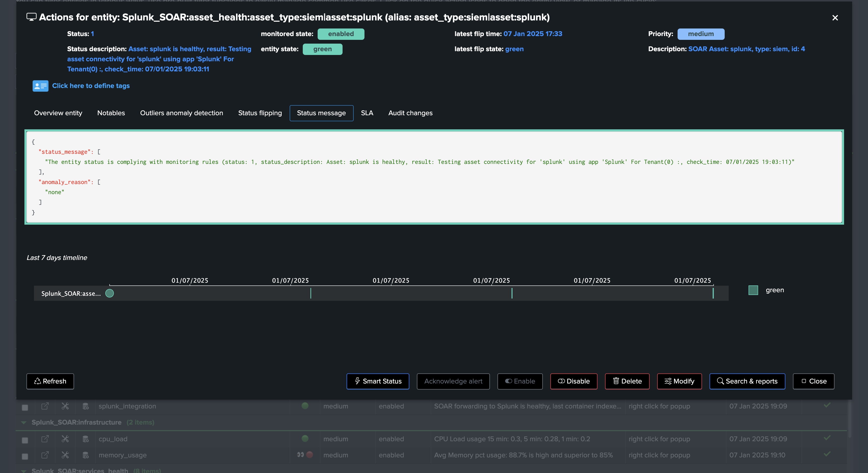Screen dimensions: 868x473
Task: Click the tag card icon
Action: (x=41, y=86)
